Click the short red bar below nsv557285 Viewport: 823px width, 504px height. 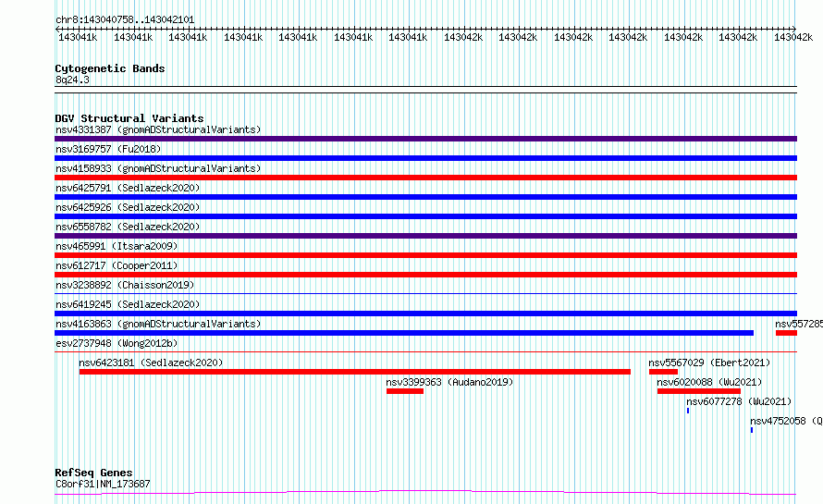(x=786, y=333)
